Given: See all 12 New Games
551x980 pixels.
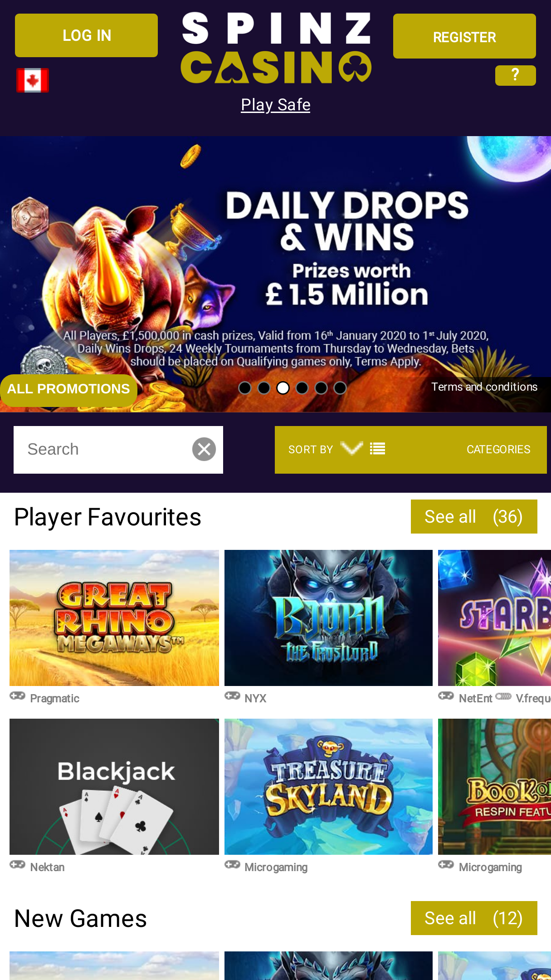Looking at the screenshot, I should point(474,918).
